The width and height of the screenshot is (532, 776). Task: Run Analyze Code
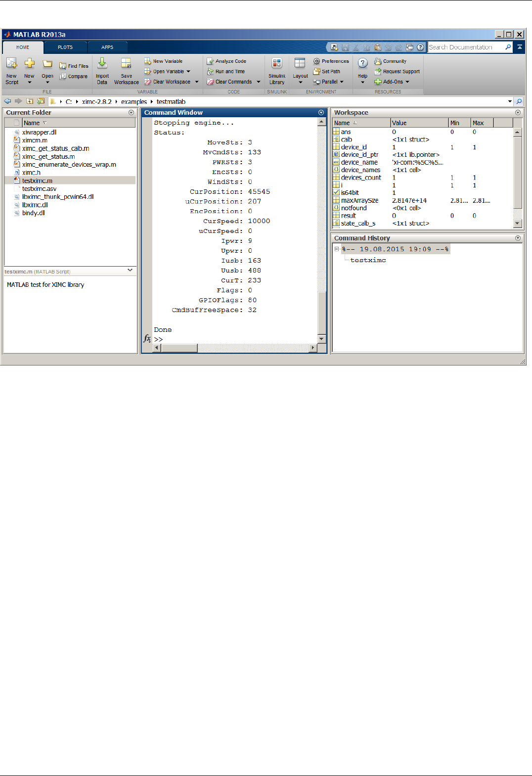click(226, 61)
